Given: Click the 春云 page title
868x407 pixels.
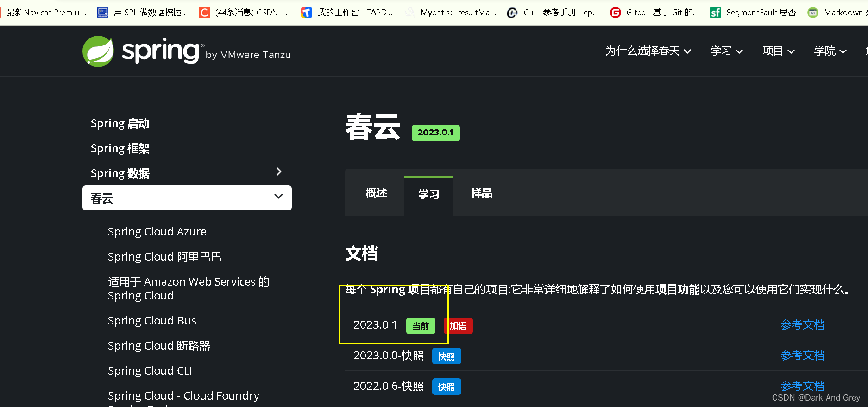Looking at the screenshot, I should tap(373, 127).
